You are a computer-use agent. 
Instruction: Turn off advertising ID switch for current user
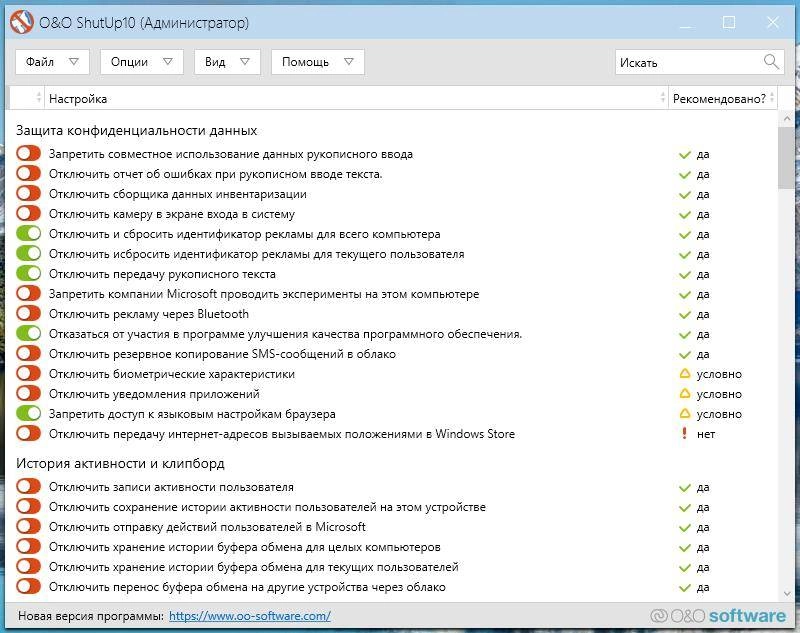pos(28,253)
